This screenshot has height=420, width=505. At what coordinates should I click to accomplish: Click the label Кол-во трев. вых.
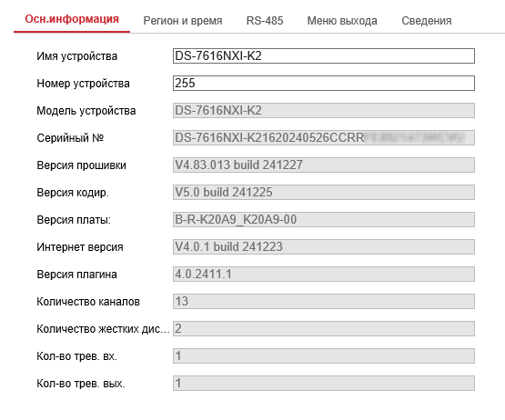coord(80,384)
